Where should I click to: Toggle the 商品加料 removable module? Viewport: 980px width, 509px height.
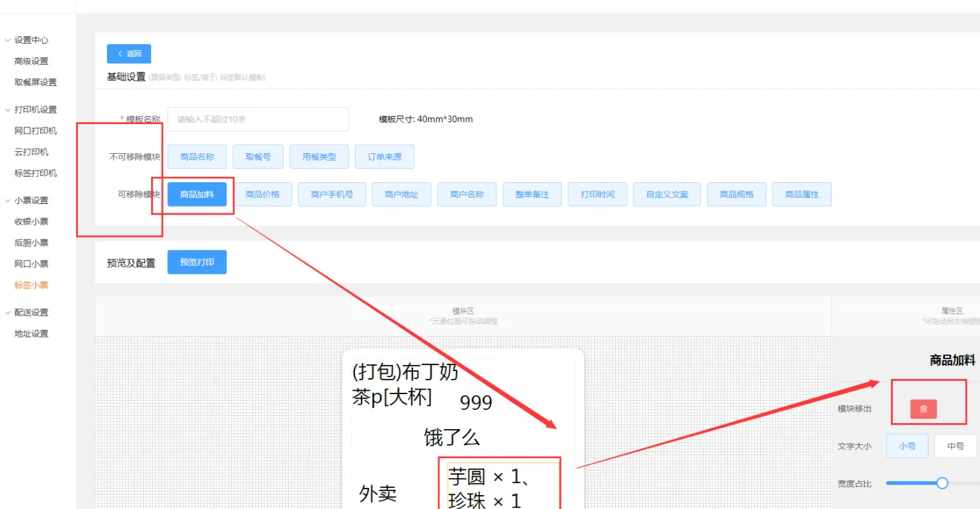197,195
